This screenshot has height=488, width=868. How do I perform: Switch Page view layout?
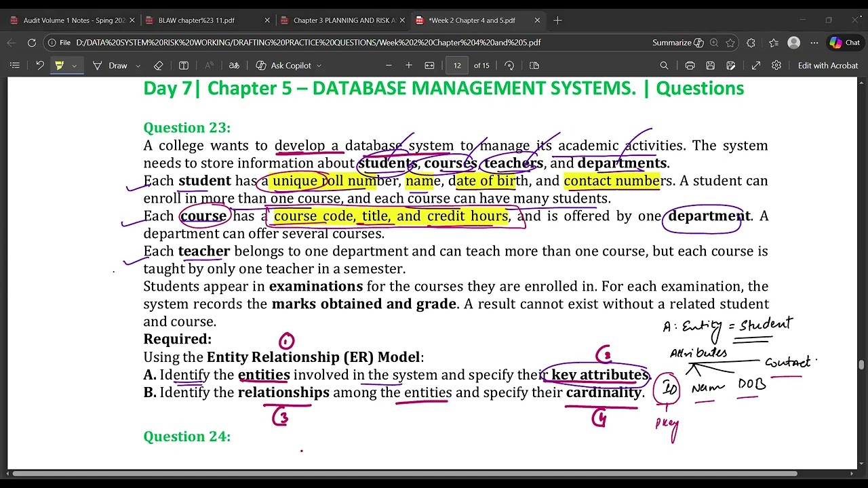pyautogui.click(x=534, y=66)
